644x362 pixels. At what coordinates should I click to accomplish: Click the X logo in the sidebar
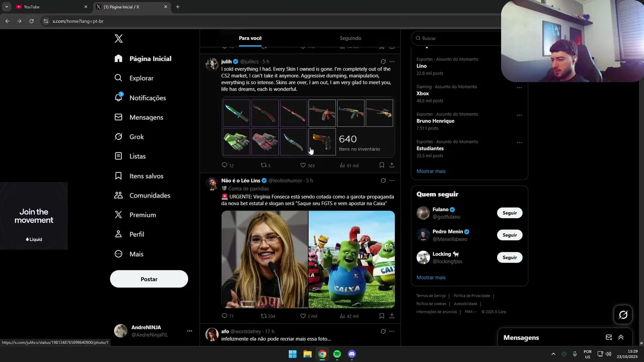[x=119, y=39]
